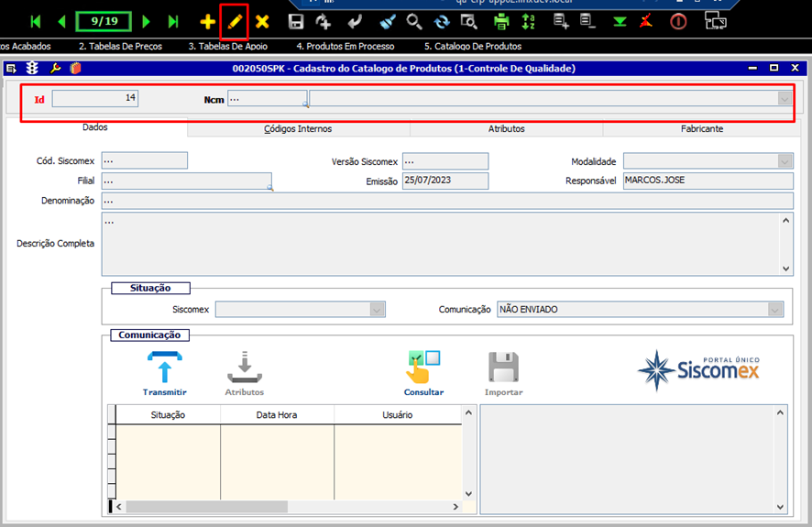Click the green down arrow icon

pos(620,22)
